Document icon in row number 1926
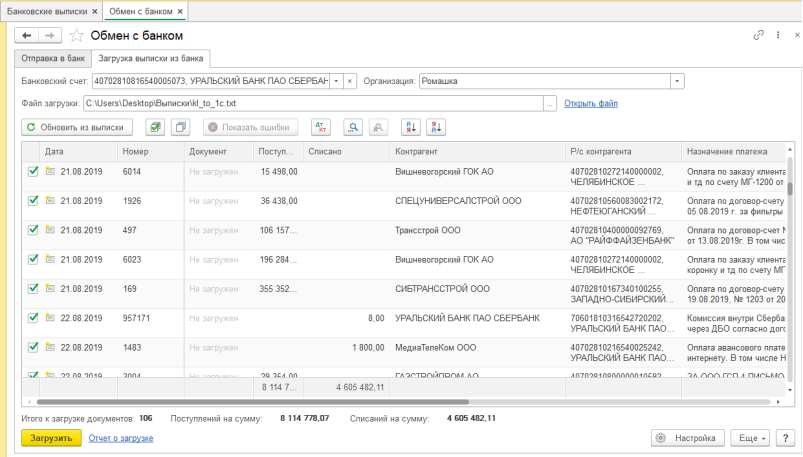The image size is (803, 457). [50, 200]
